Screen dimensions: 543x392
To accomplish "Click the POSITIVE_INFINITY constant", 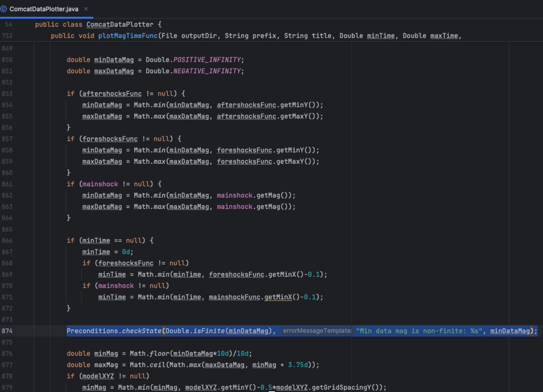I will [207, 60].
